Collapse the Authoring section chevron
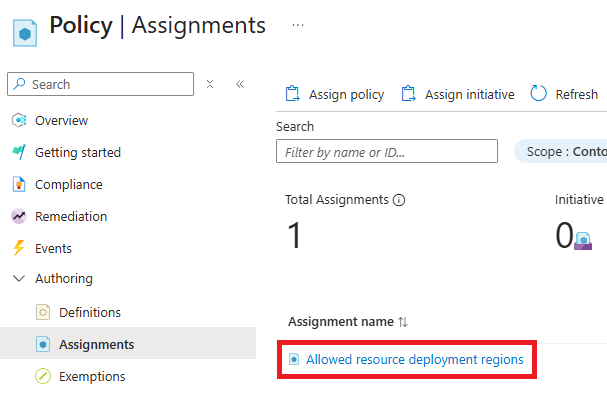The width and height of the screenshot is (607, 401). [x=19, y=279]
